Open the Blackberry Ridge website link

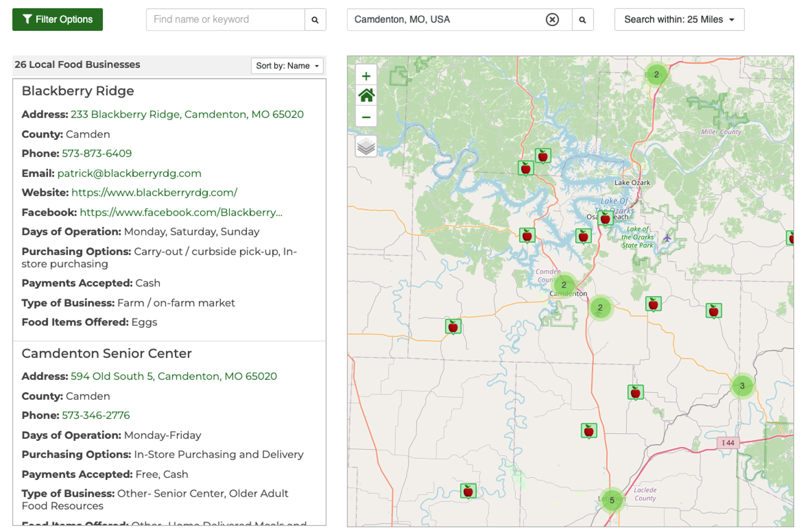(x=154, y=192)
